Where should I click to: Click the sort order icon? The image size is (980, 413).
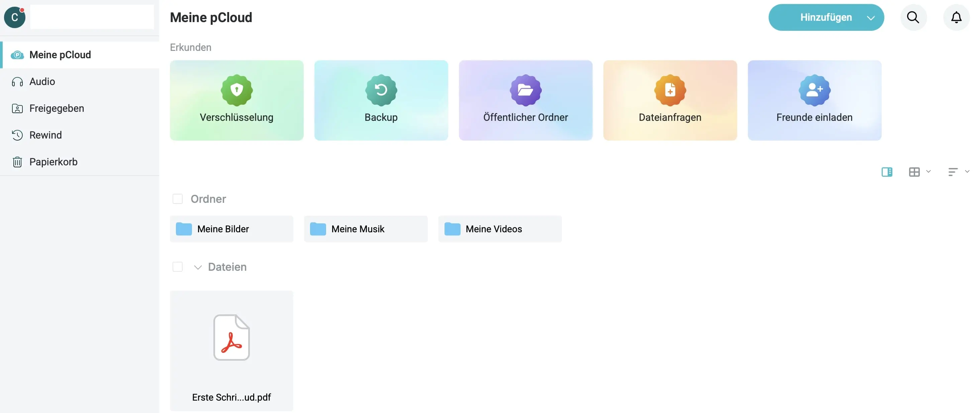[x=952, y=172]
